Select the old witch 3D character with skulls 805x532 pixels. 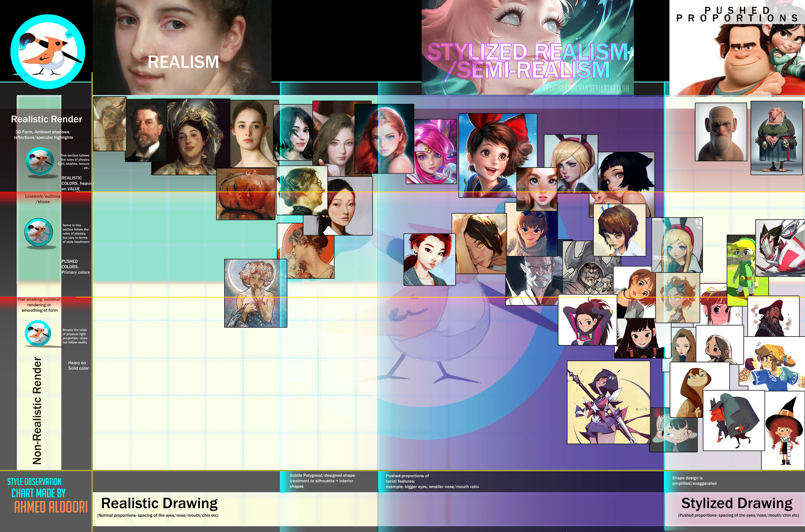776,138
